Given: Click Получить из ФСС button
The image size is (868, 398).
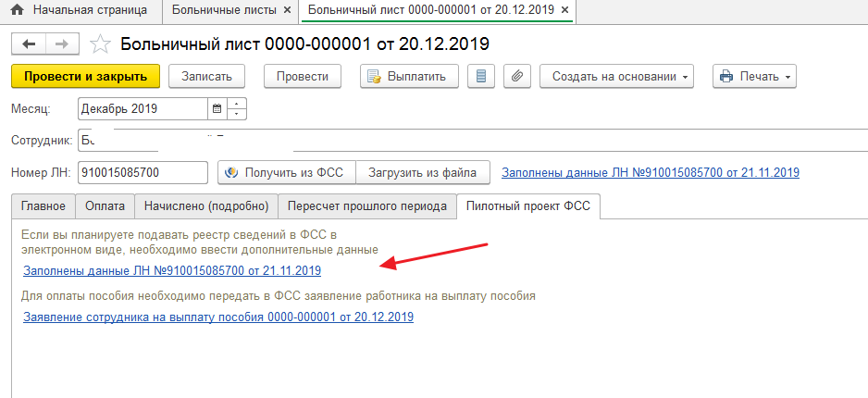Looking at the screenshot, I should coord(286,173).
